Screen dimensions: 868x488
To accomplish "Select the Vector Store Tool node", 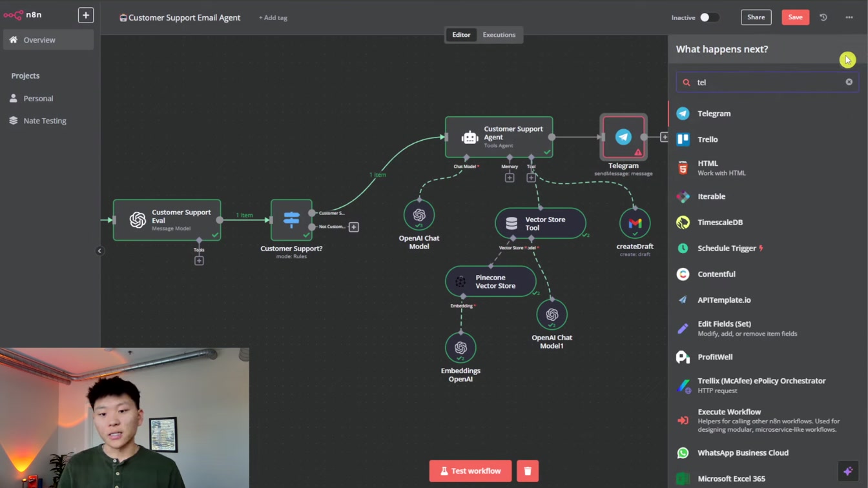I will [x=541, y=223].
